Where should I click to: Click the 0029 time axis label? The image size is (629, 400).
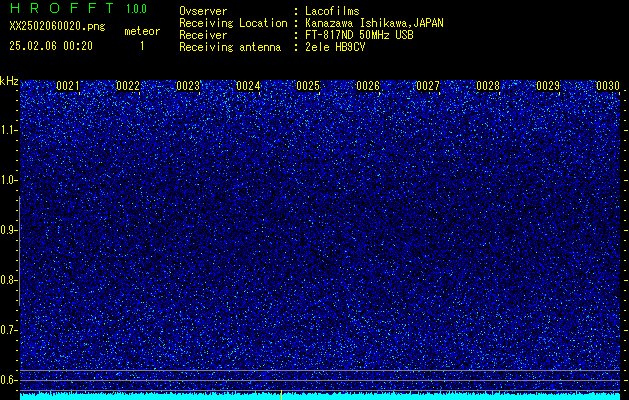[548, 86]
